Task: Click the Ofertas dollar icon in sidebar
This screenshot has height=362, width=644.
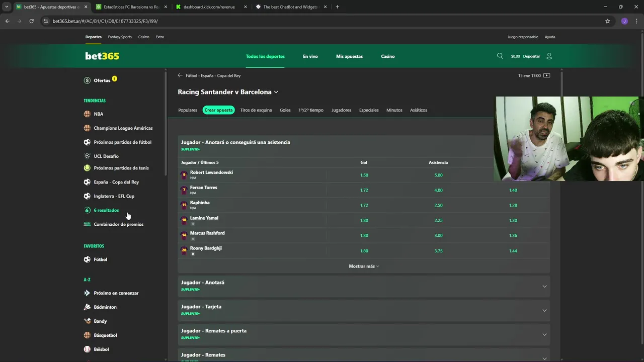Action: click(x=88, y=80)
